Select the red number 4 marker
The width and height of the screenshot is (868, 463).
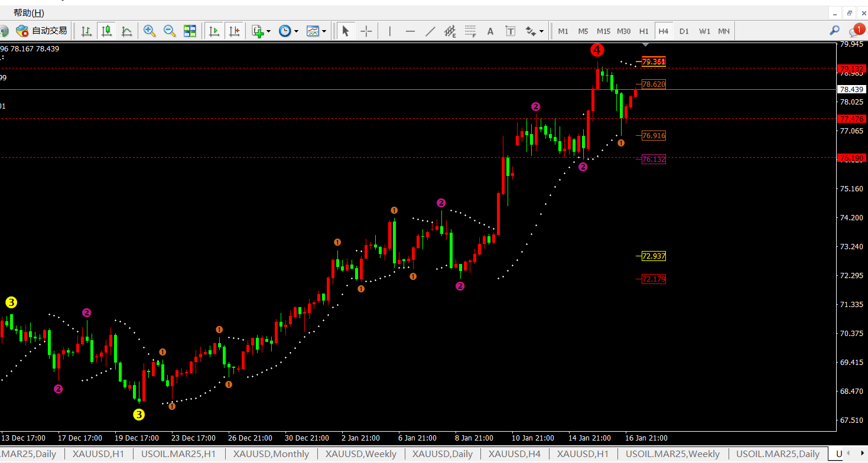[x=597, y=50]
